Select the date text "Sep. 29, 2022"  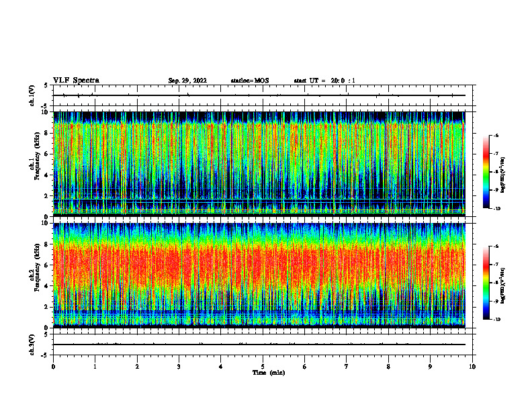pyautogui.click(x=187, y=81)
